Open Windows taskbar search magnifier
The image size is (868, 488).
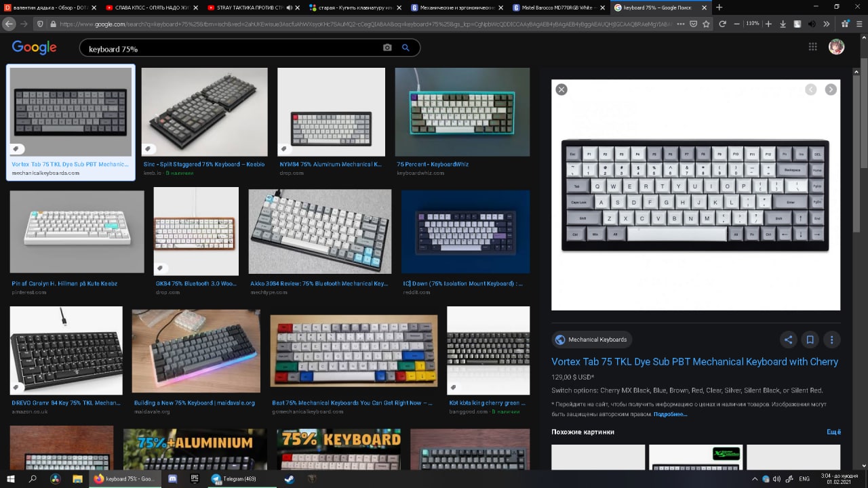(33, 479)
